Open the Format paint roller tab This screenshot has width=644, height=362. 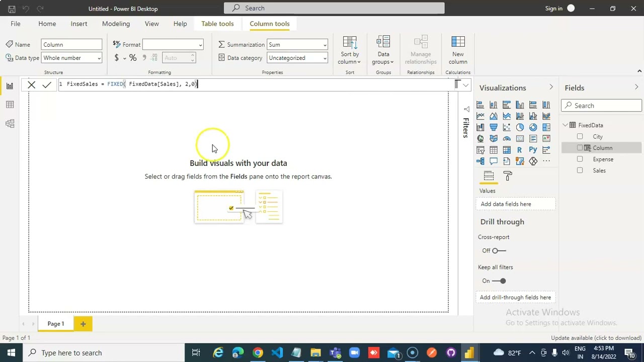coord(508,176)
